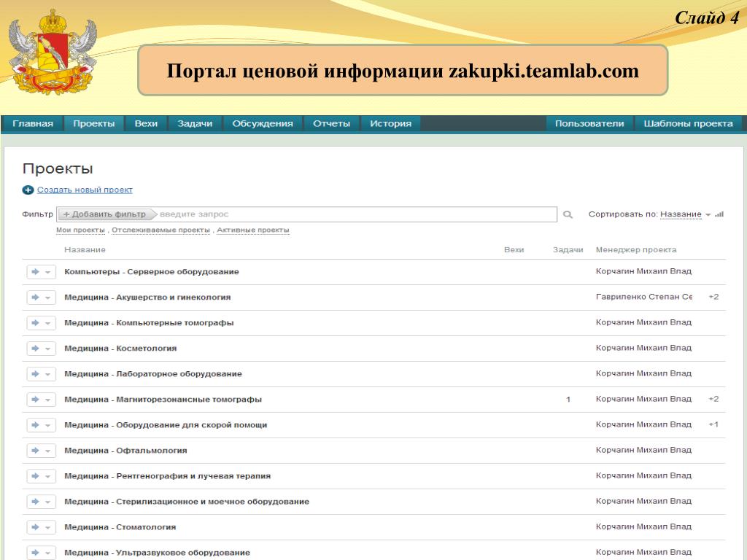
Task: Click status arrow icon for Стерилизационное и моечное оборудование
Action: pyautogui.click(x=35, y=502)
